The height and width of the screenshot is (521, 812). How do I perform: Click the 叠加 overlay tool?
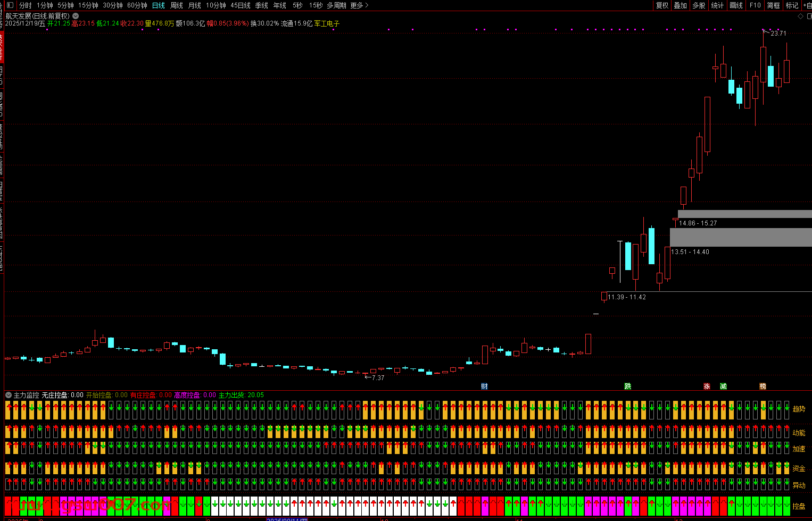pos(681,5)
